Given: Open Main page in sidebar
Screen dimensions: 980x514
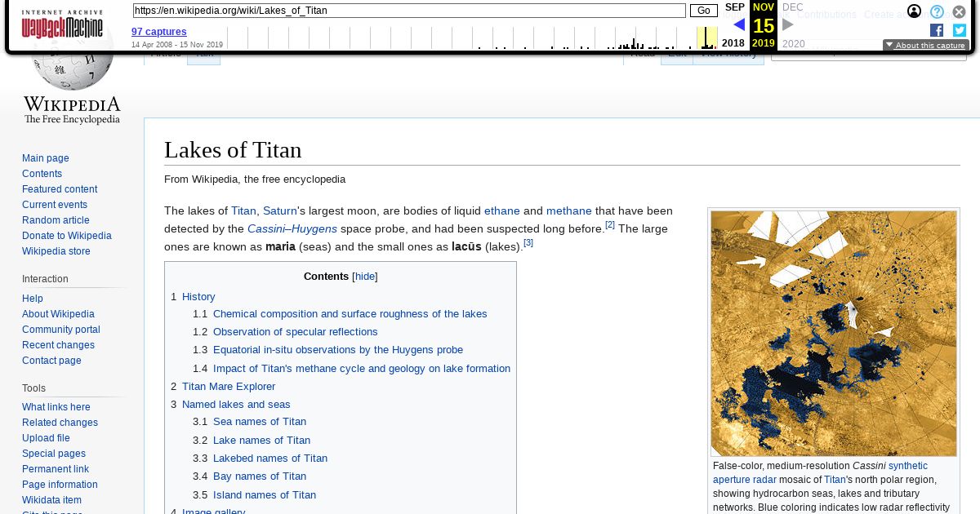Looking at the screenshot, I should click(46, 158).
